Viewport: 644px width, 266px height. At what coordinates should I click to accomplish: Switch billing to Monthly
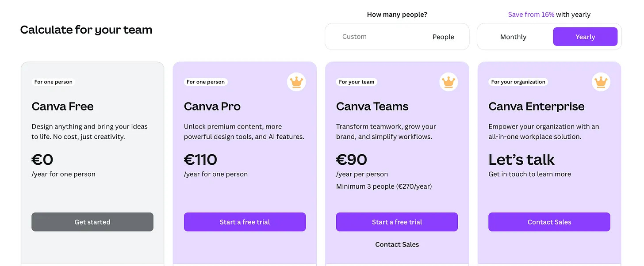pos(513,37)
